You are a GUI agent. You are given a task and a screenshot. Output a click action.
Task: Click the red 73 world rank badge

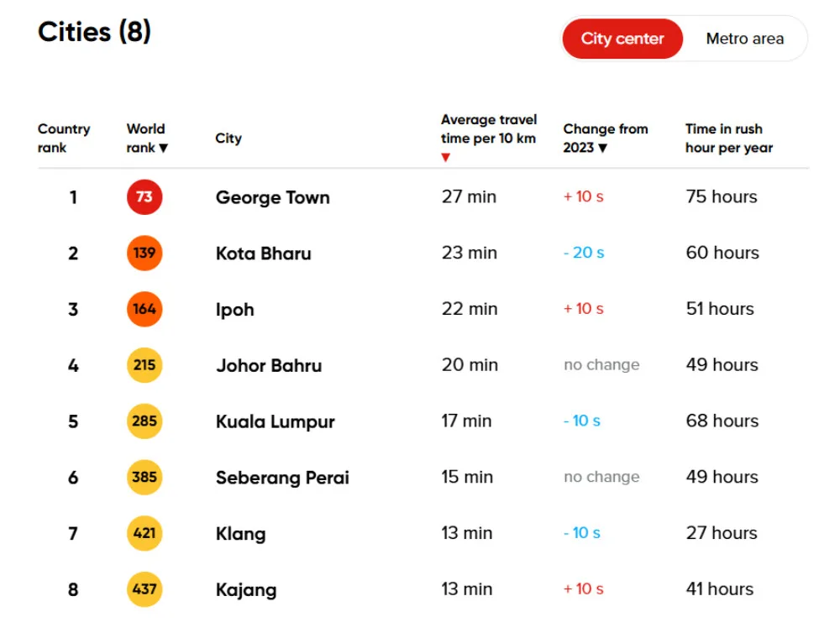click(144, 197)
